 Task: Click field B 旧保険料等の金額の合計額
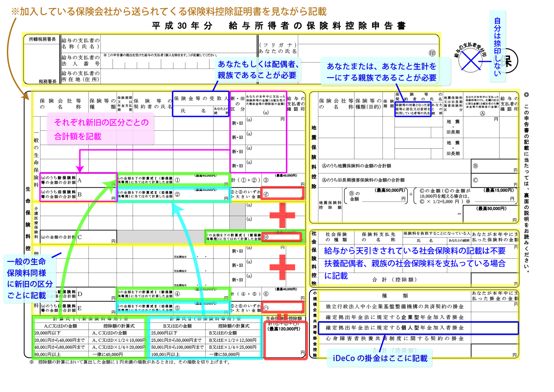point(97,194)
